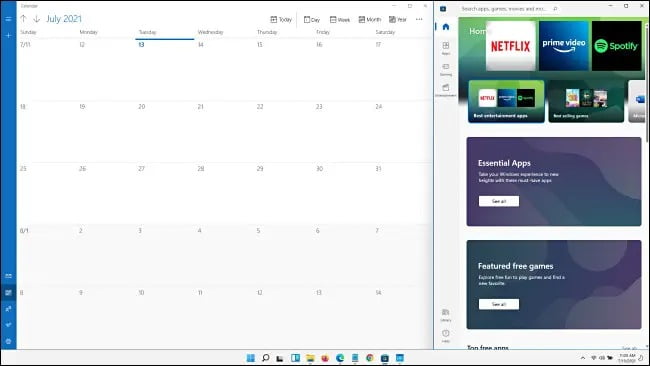The width and height of the screenshot is (650, 366).
Task: Select July 24 in the calendar grid
Action: click(402, 131)
